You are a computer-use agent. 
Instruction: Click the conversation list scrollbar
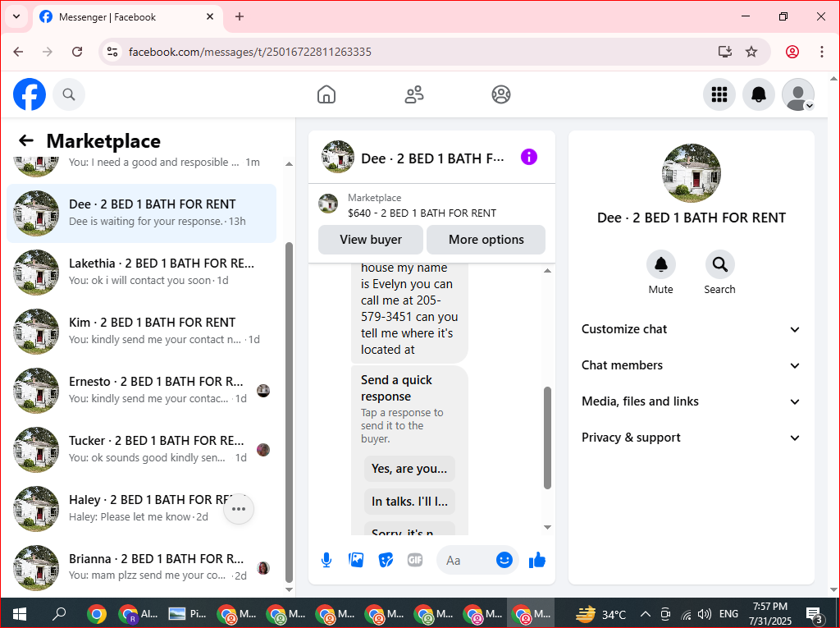290,412
